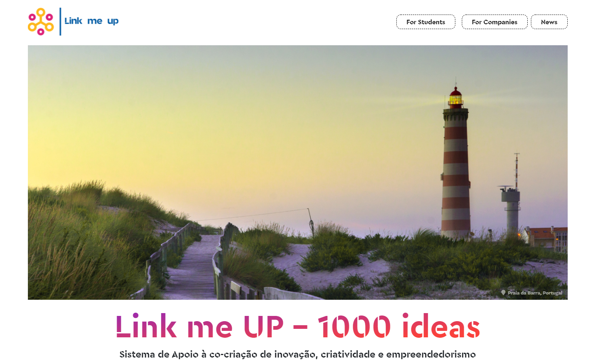Viewport: 600px width, 364px height.
Task: Click the word "ideas" in the title
Action: coord(441,326)
